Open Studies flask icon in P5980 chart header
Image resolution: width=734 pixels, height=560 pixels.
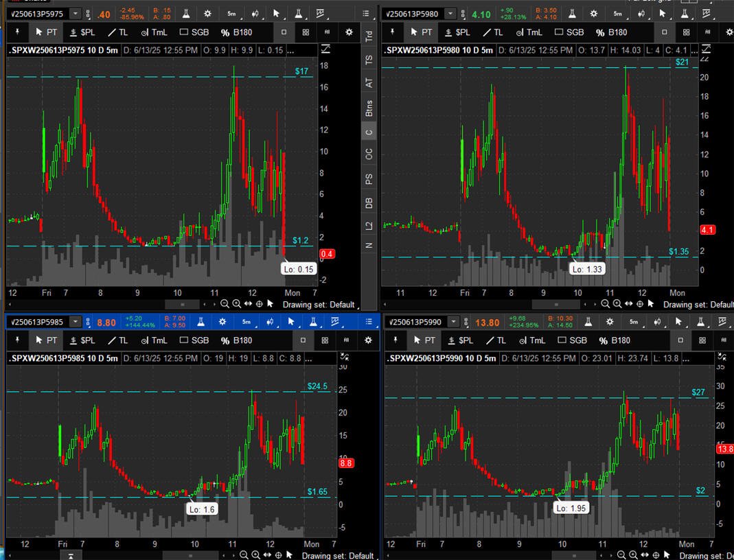[x=572, y=14]
